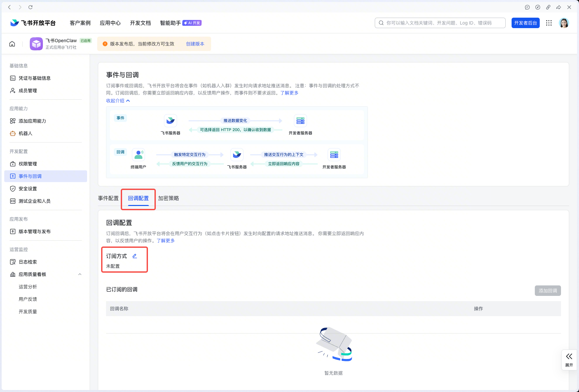579x392 pixels.
Task: Collapse the 应用质量看板 sidebar section
Action: pyautogui.click(x=80, y=274)
